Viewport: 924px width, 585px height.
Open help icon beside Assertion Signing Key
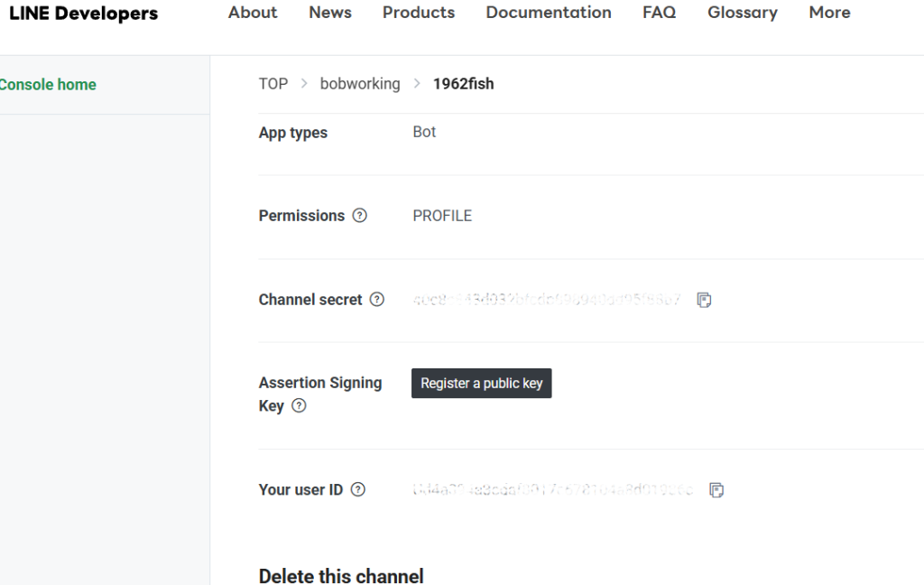pyautogui.click(x=299, y=405)
